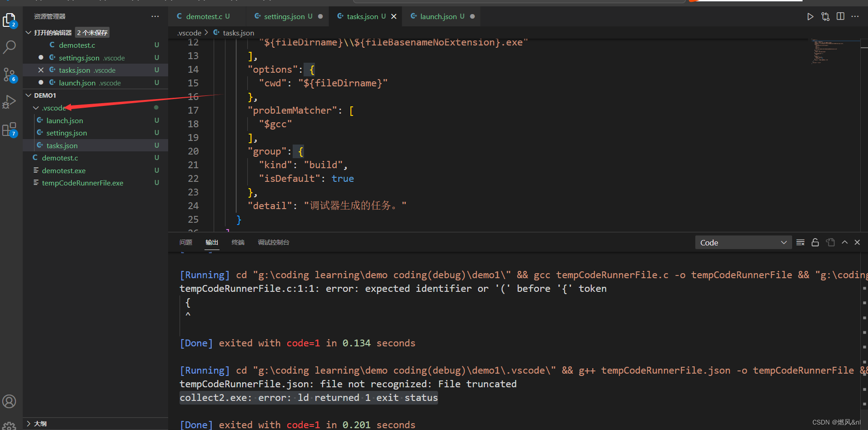Image resolution: width=868 pixels, height=430 pixels.
Task: Click the tasks.json breadcrumb segment
Action: (239, 33)
